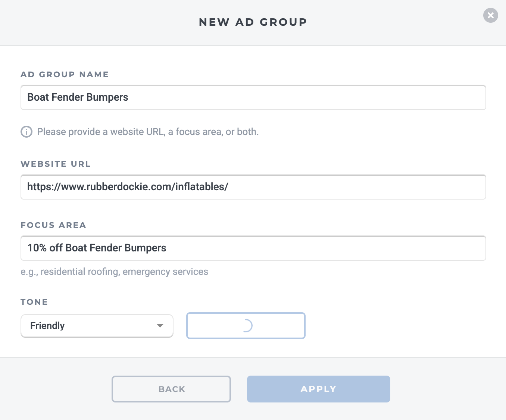
Task: Click the Ad Group Name label
Action: (65, 74)
